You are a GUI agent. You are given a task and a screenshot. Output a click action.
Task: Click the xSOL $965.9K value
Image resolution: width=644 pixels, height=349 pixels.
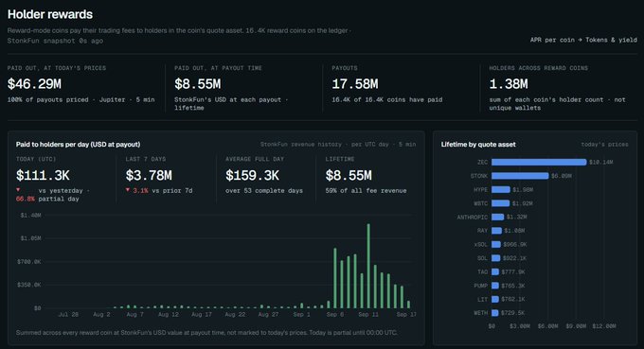coord(515,244)
